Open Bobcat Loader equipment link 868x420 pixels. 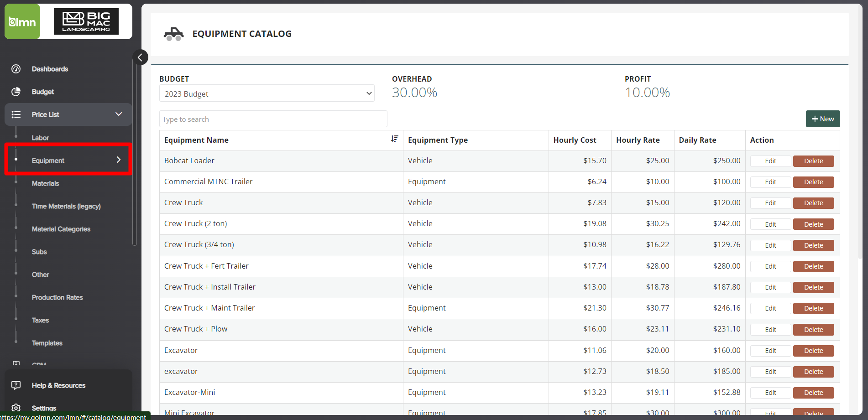click(x=189, y=161)
